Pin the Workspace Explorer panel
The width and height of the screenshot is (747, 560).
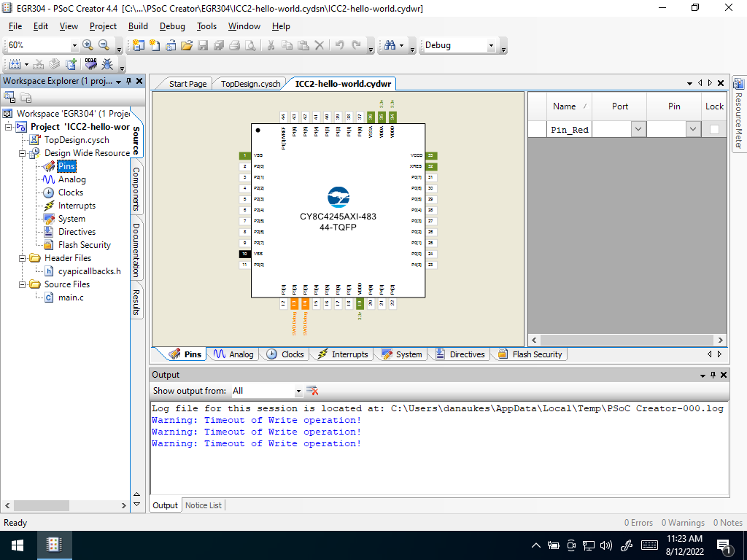(128, 82)
